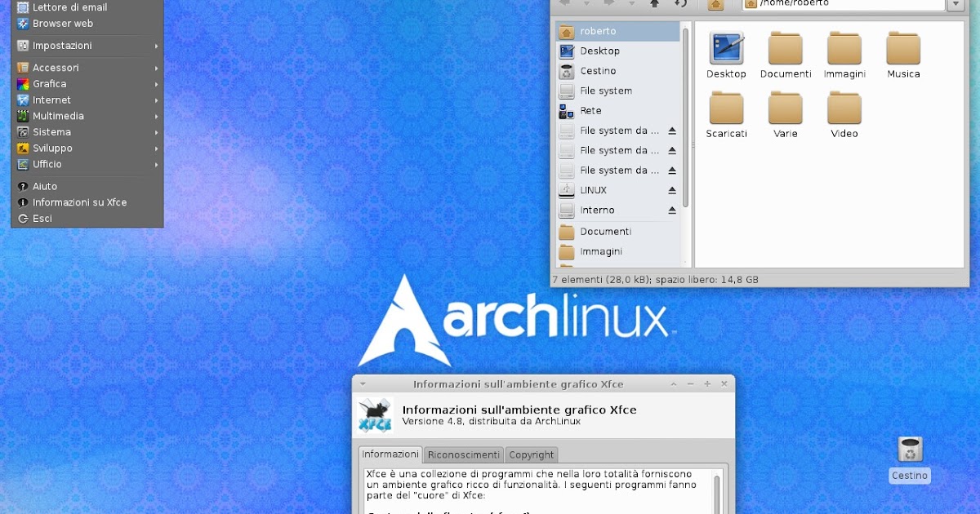980x514 pixels.
Task: Eject the Interno volume in the sidebar
Action: point(672,210)
